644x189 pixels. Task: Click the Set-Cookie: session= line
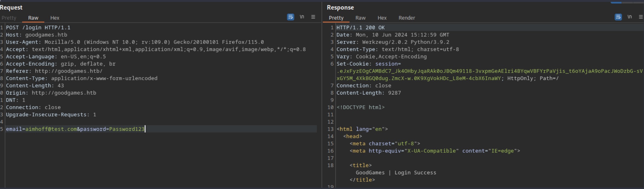pyautogui.click(x=369, y=64)
